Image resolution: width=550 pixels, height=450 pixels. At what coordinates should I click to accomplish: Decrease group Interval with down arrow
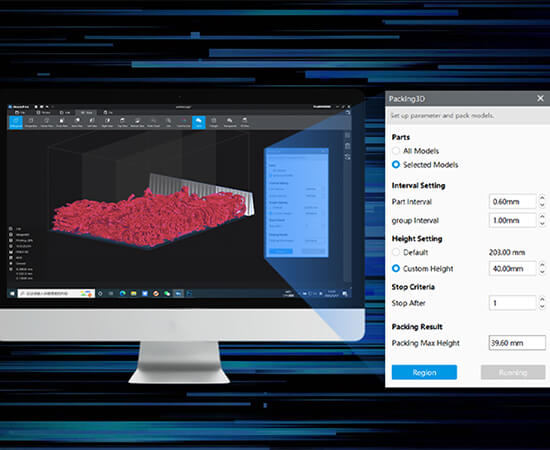(x=542, y=224)
